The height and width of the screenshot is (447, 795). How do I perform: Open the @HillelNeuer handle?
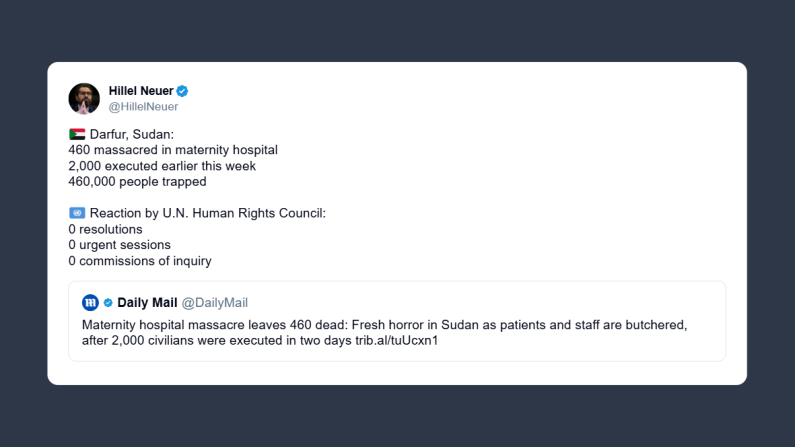click(x=141, y=106)
